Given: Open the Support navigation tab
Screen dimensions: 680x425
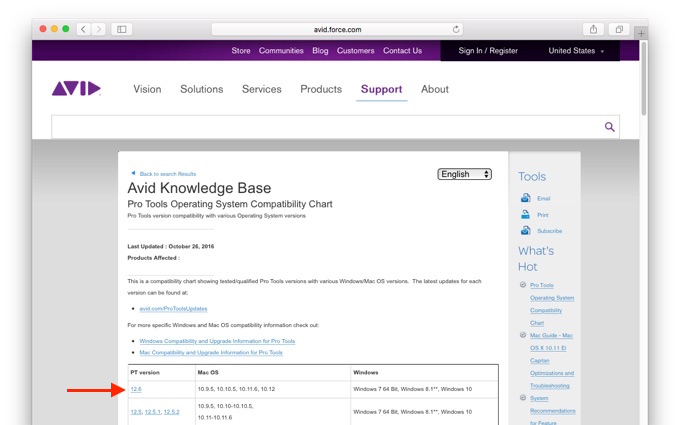Looking at the screenshot, I should point(381,89).
